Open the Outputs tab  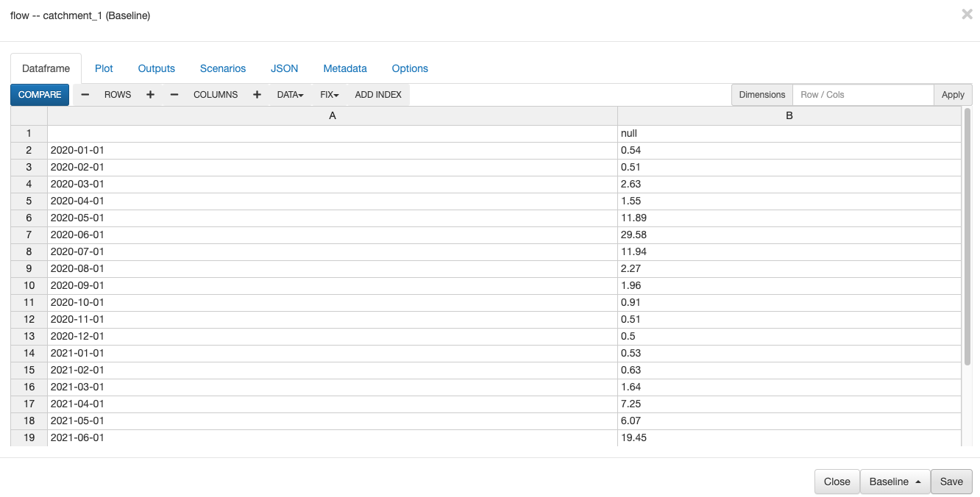[x=157, y=68]
